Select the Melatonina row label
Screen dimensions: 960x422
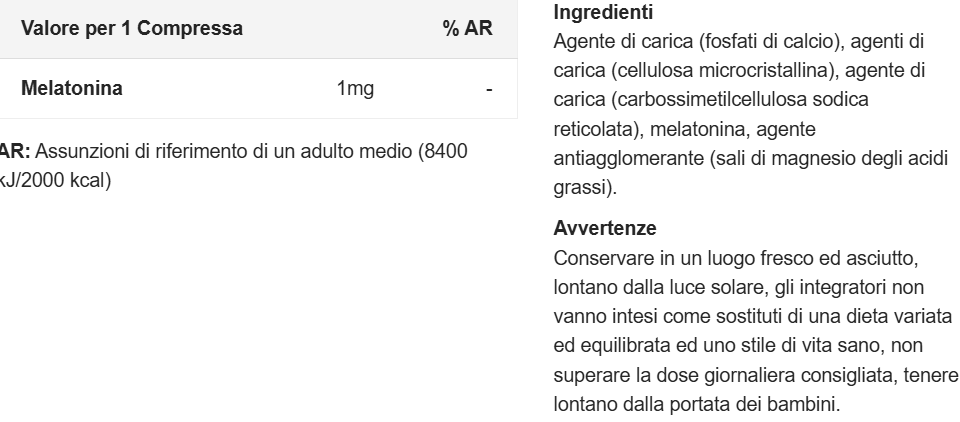(72, 89)
